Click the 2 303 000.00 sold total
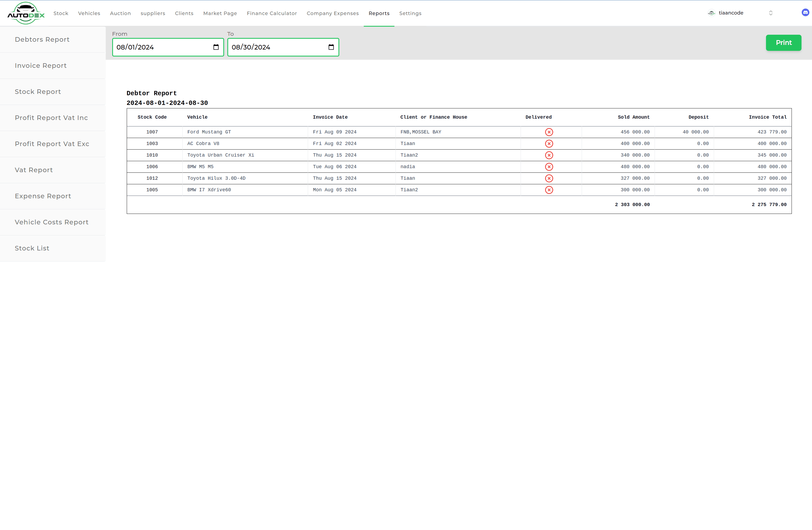The width and height of the screenshot is (812, 530). [632, 205]
